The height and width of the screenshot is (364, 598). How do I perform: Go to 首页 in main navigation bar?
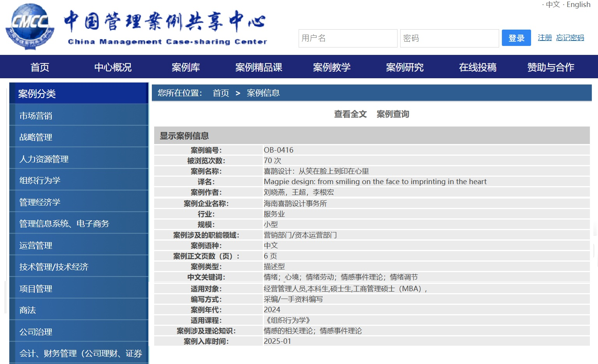tap(40, 67)
